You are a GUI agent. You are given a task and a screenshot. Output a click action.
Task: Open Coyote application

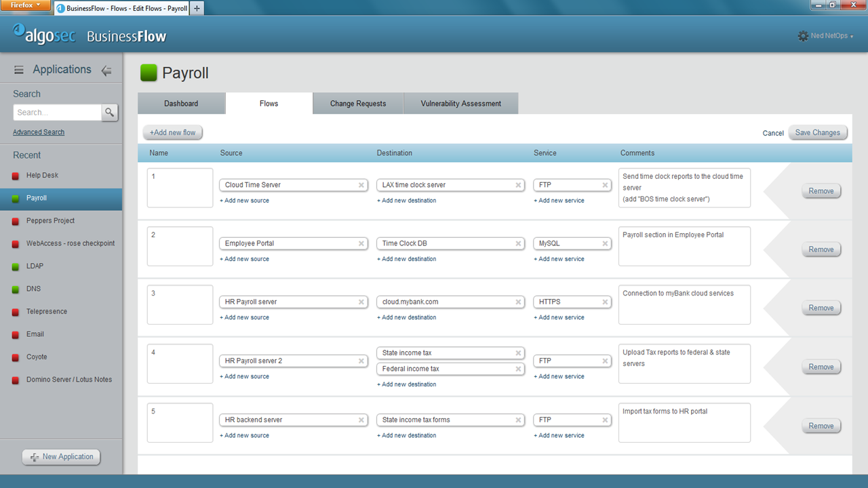coord(61,357)
